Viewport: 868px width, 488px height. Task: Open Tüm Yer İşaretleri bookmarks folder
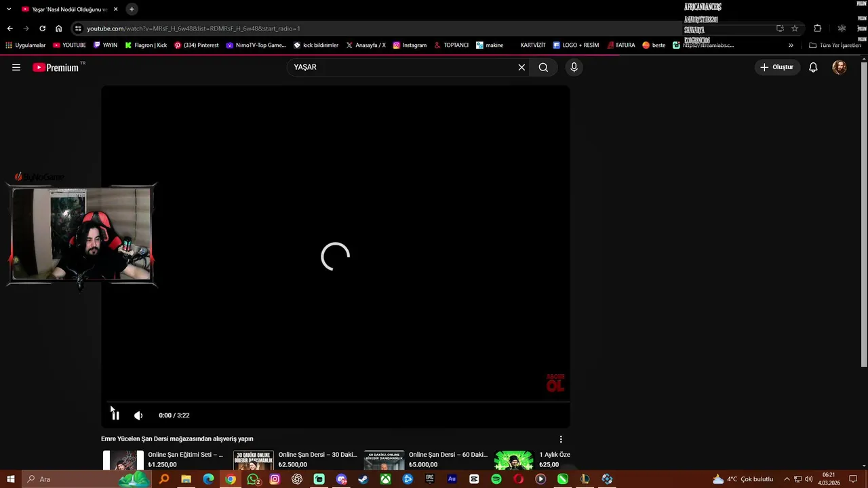coord(835,45)
